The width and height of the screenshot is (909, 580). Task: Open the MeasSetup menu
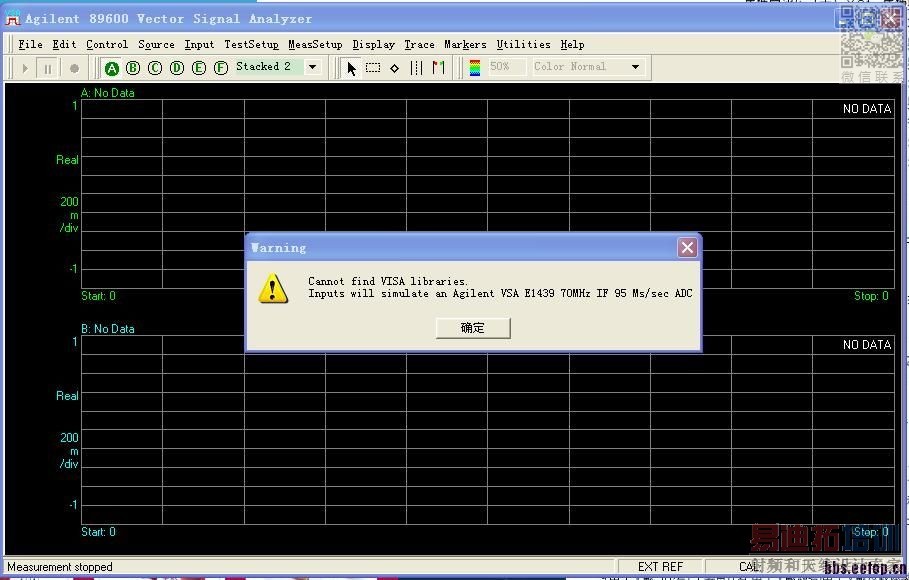click(x=315, y=45)
